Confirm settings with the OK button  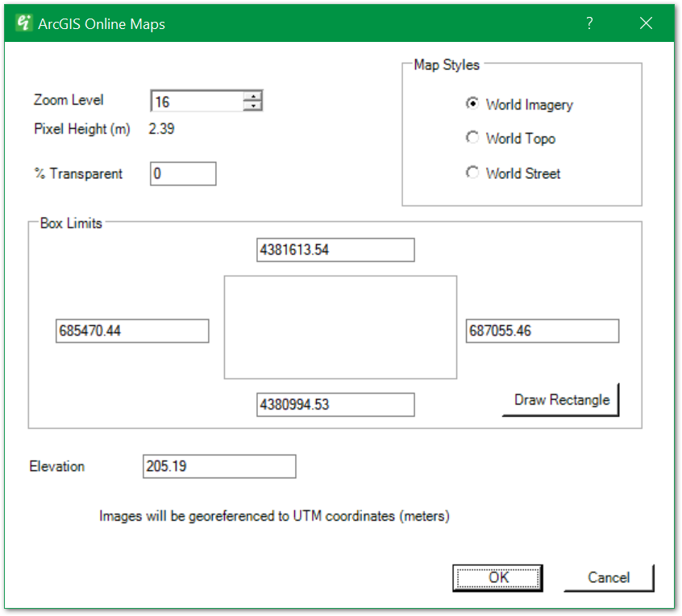[x=497, y=577]
